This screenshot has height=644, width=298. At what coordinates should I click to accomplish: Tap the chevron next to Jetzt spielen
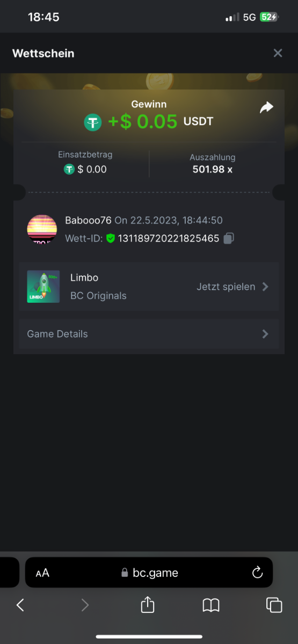point(265,287)
